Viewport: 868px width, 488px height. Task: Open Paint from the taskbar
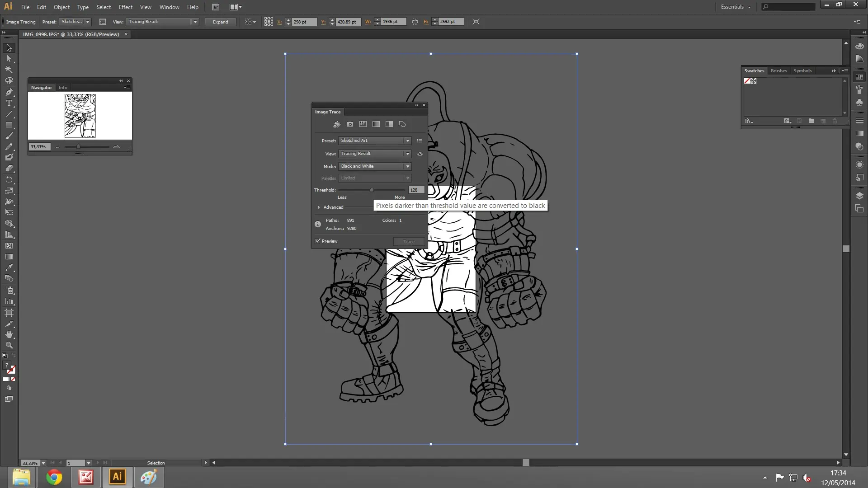click(x=149, y=477)
